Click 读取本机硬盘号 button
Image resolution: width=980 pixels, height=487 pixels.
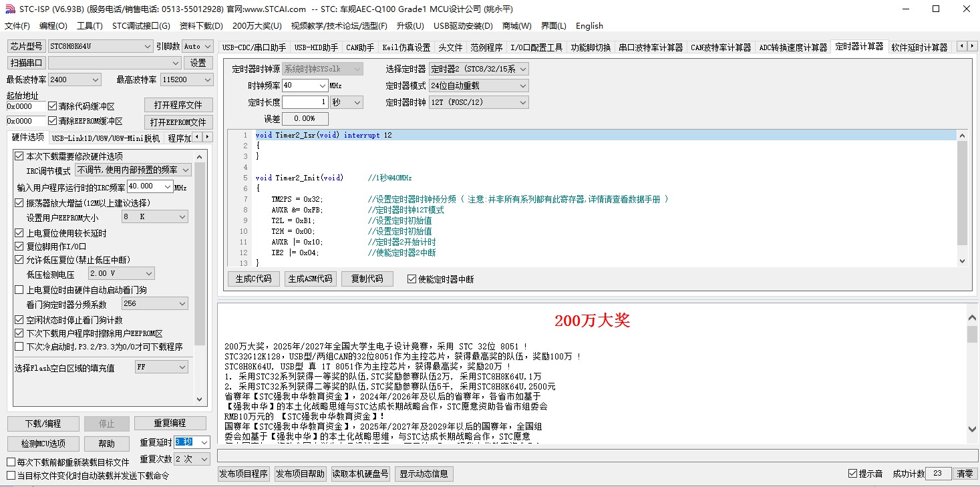(361, 474)
